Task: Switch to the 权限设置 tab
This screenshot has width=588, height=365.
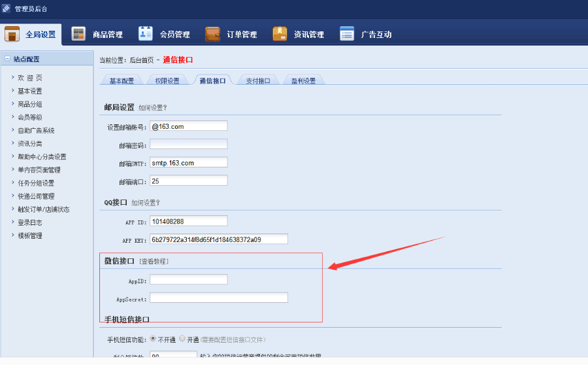Action: tap(167, 80)
